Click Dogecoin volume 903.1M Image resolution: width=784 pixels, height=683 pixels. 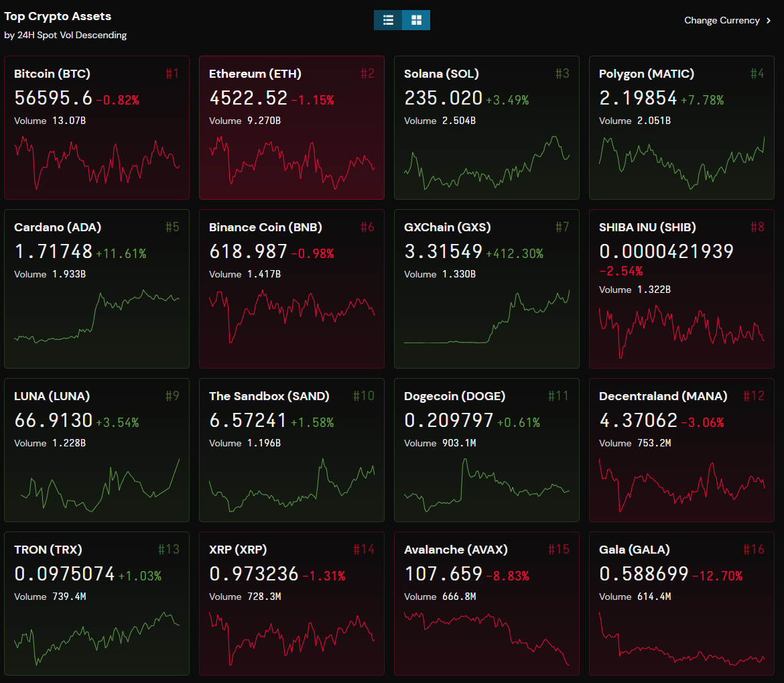point(459,443)
